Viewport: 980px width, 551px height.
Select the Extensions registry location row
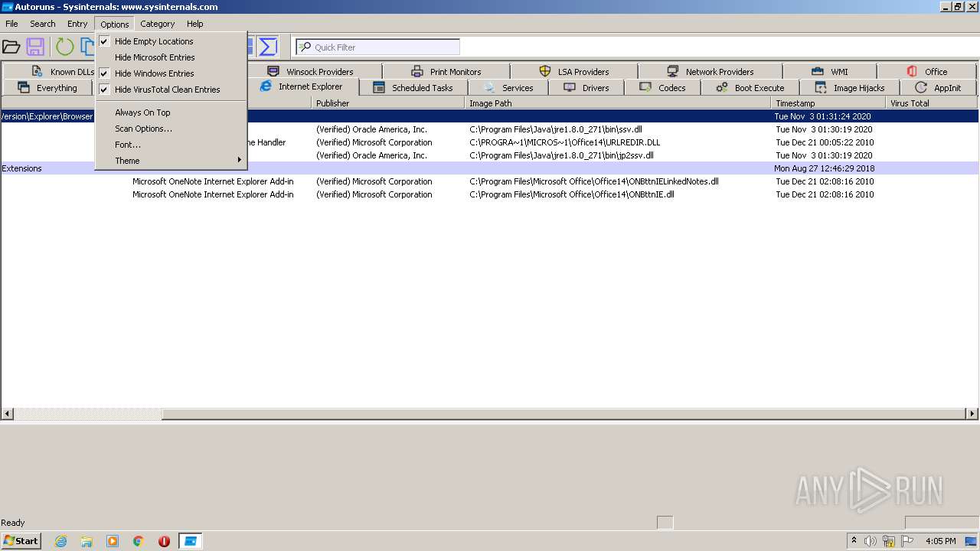[x=489, y=168]
